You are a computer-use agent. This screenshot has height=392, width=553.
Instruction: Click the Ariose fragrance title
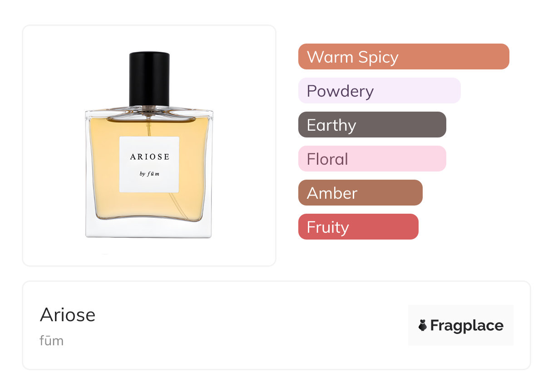[68, 315]
